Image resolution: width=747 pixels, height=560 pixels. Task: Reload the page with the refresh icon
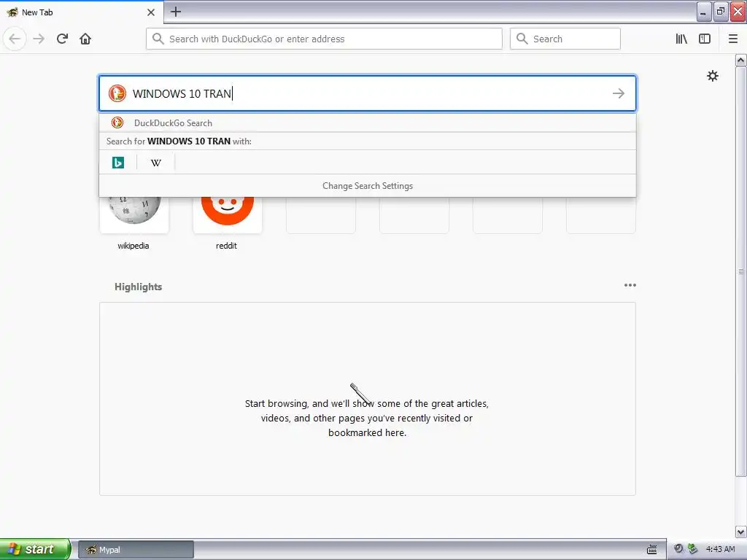tap(63, 39)
